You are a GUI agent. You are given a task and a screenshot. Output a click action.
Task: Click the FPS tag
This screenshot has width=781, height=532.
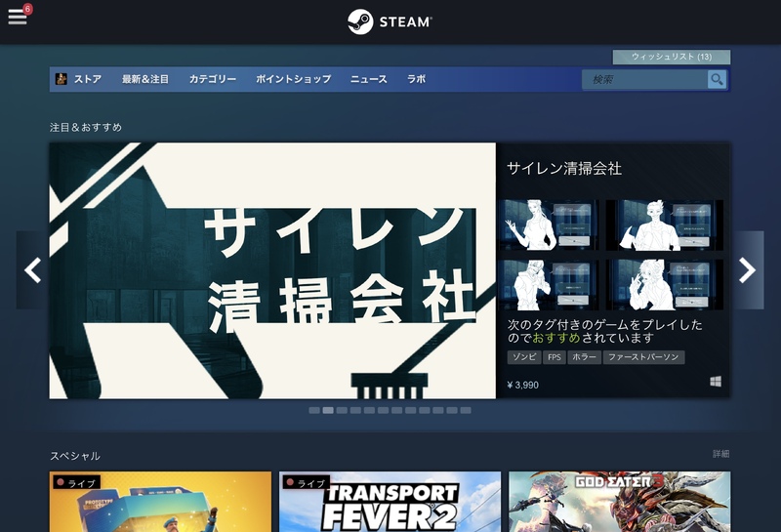coord(555,357)
